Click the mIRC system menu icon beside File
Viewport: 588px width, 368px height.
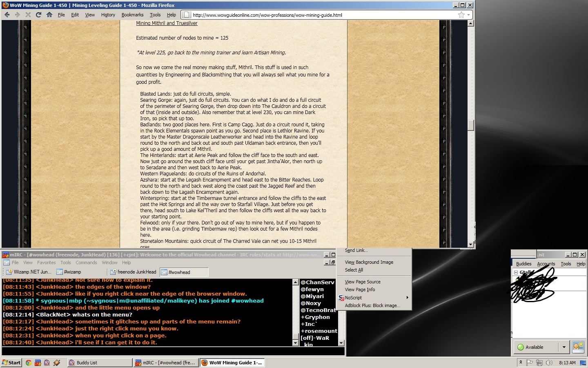[7, 263]
